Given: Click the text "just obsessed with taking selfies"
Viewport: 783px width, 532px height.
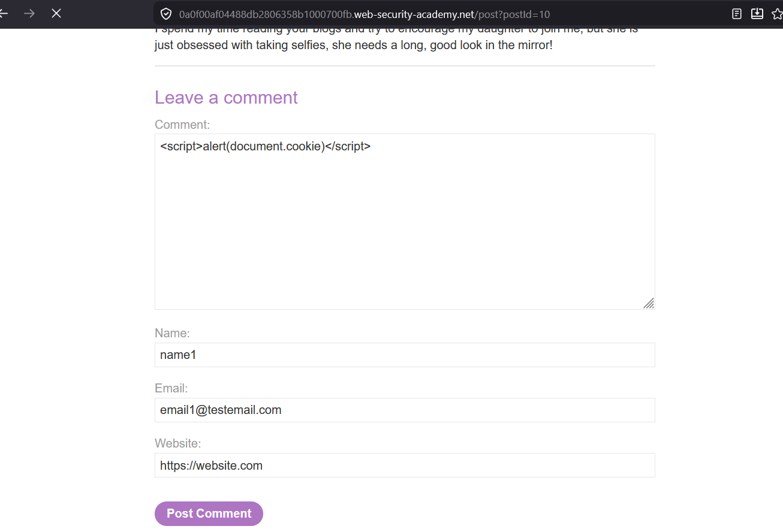Looking at the screenshot, I should coord(239,45).
